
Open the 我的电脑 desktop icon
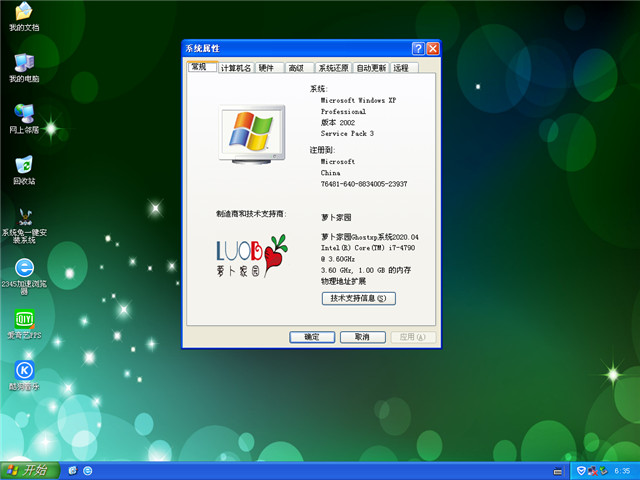point(24,68)
